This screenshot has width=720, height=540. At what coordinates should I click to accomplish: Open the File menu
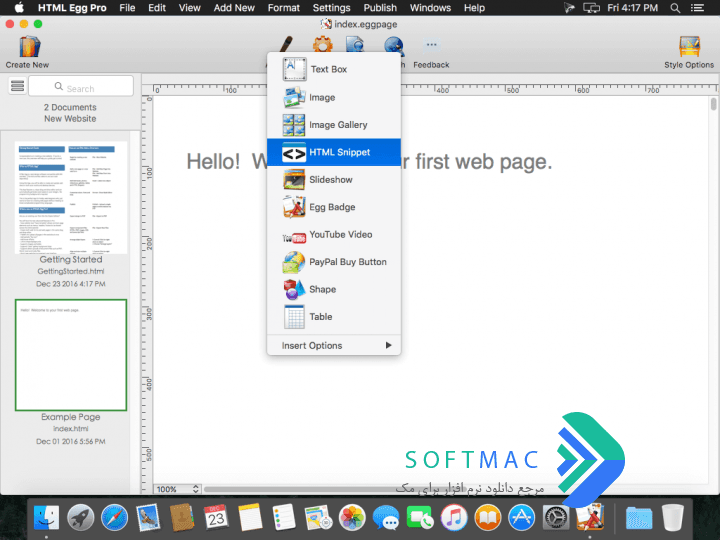coord(127,8)
